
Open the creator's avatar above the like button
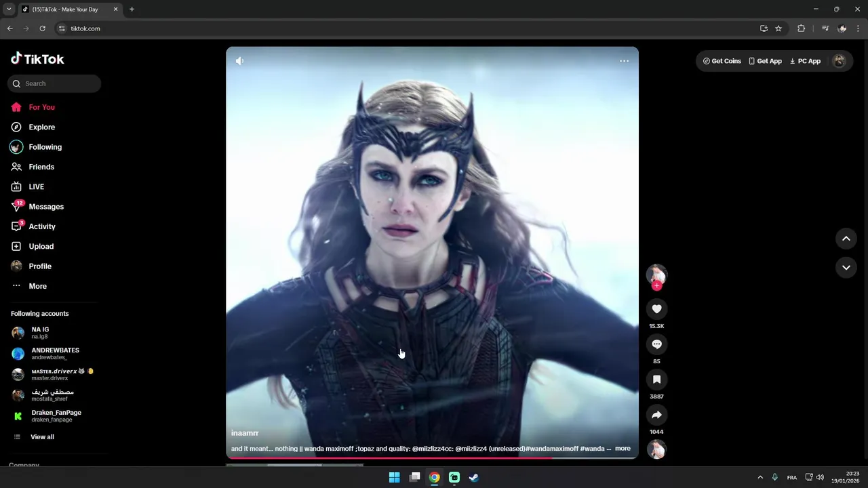pyautogui.click(x=656, y=274)
